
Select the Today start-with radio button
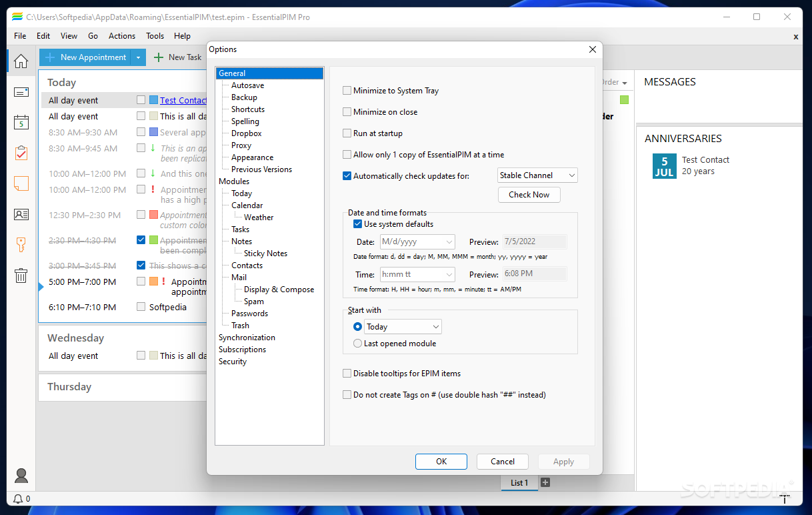click(x=358, y=327)
